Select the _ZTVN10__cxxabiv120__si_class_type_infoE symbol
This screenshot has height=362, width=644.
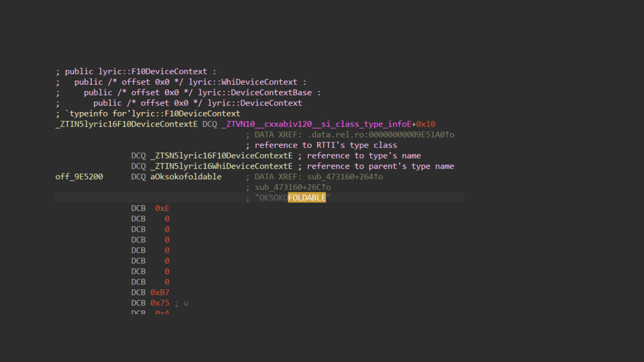tap(316, 124)
